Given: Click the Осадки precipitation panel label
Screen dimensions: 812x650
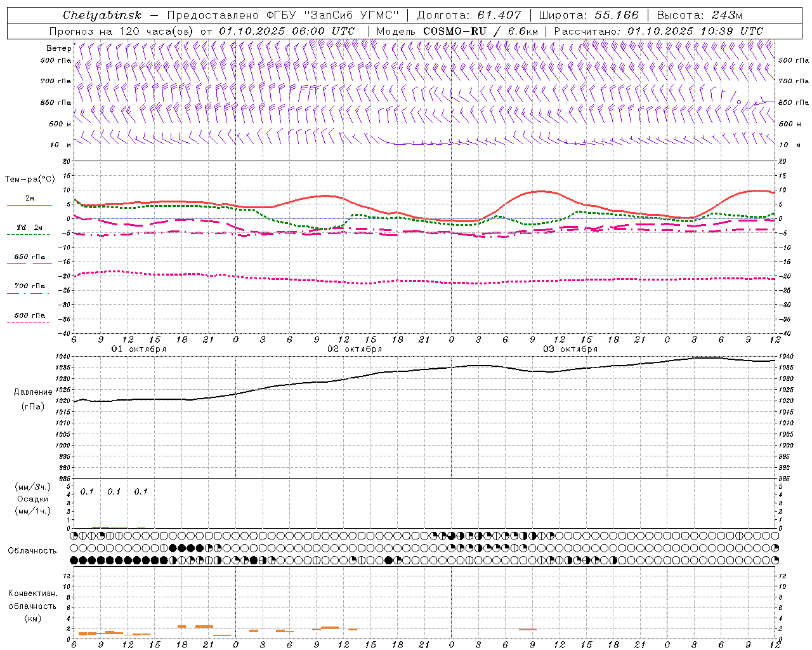Looking at the screenshot, I should tap(33, 499).
